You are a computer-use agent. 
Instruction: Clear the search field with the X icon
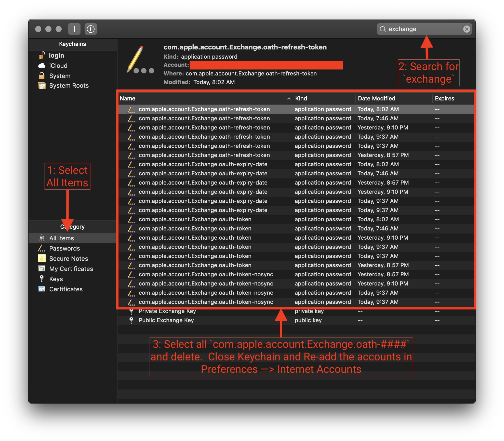click(x=467, y=29)
